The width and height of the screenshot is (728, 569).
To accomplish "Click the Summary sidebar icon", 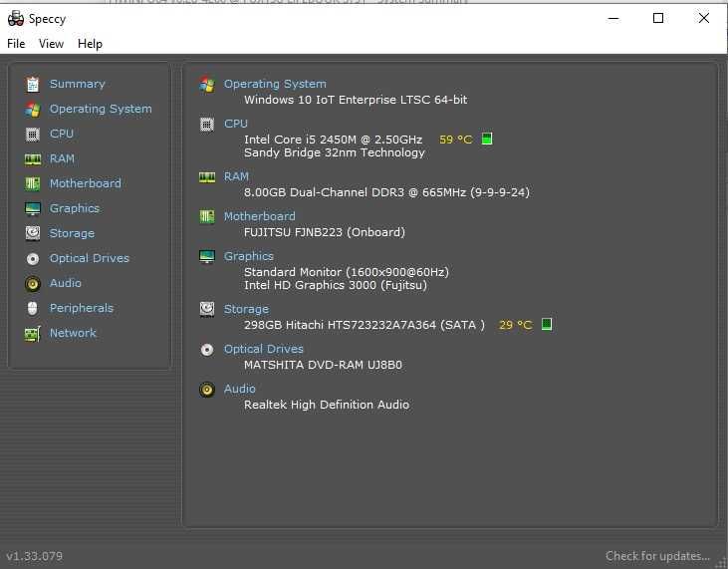I will tap(33, 85).
